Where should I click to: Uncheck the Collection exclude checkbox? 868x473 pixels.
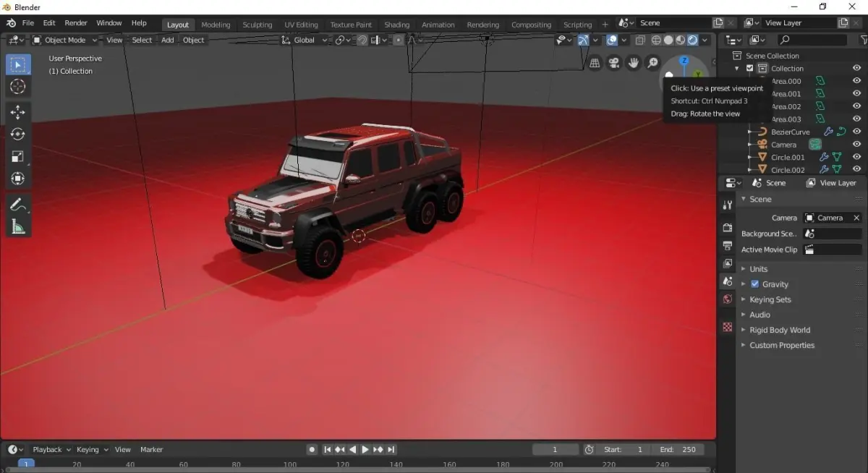(750, 68)
